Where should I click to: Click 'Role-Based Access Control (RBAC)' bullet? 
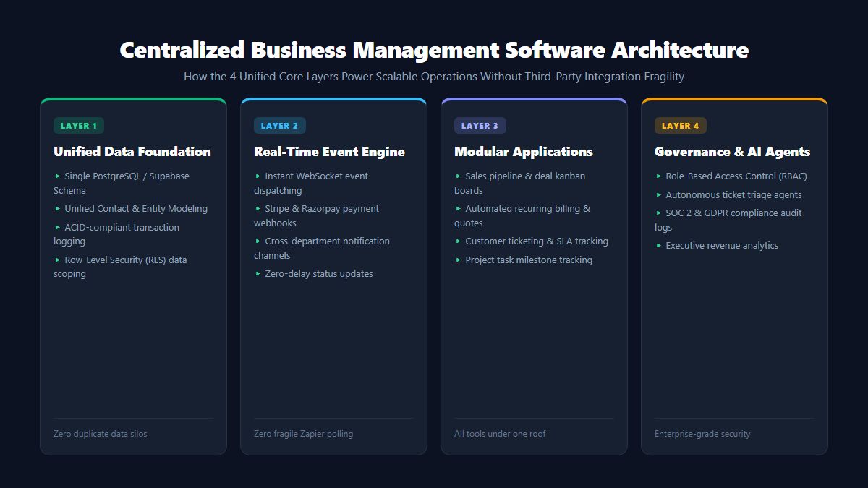(731, 176)
